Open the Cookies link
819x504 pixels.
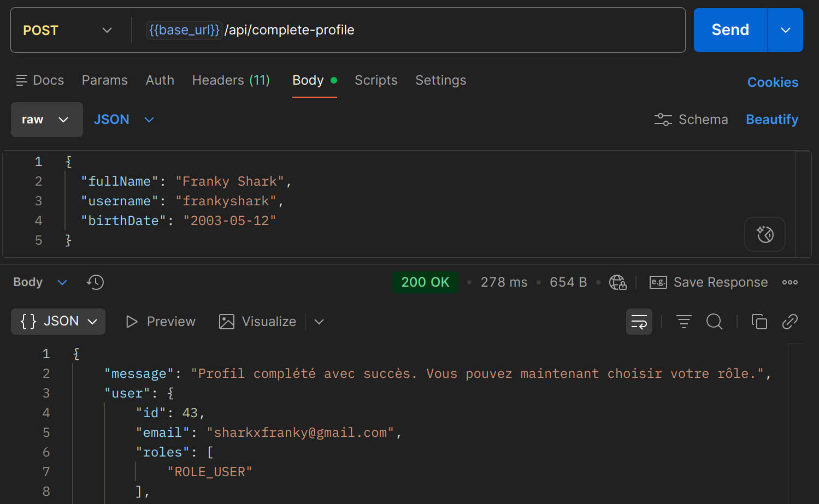point(773,82)
